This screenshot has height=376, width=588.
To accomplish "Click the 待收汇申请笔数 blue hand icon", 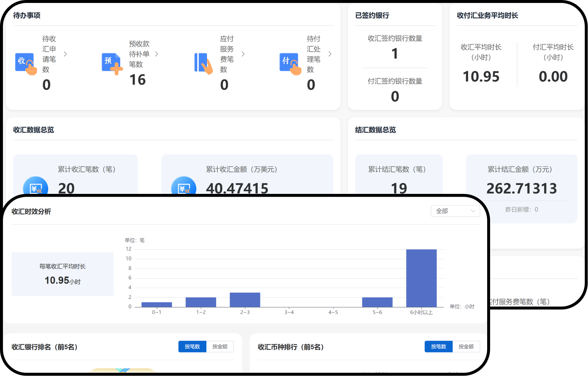I will (x=26, y=64).
